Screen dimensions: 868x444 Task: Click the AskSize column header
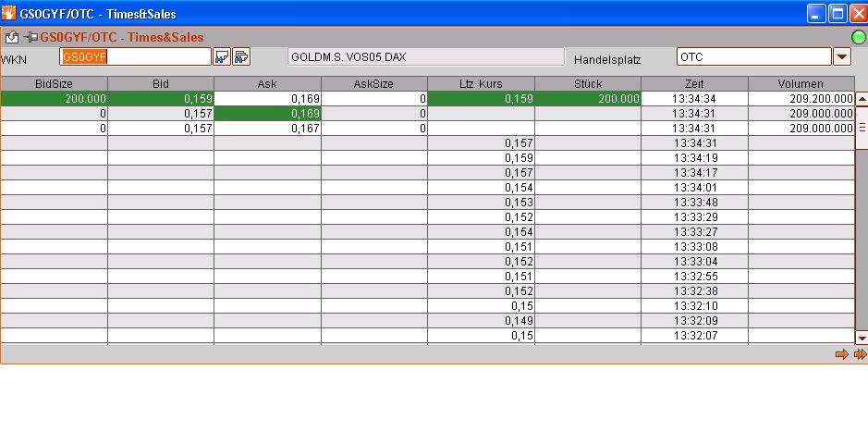(x=374, y=84)
